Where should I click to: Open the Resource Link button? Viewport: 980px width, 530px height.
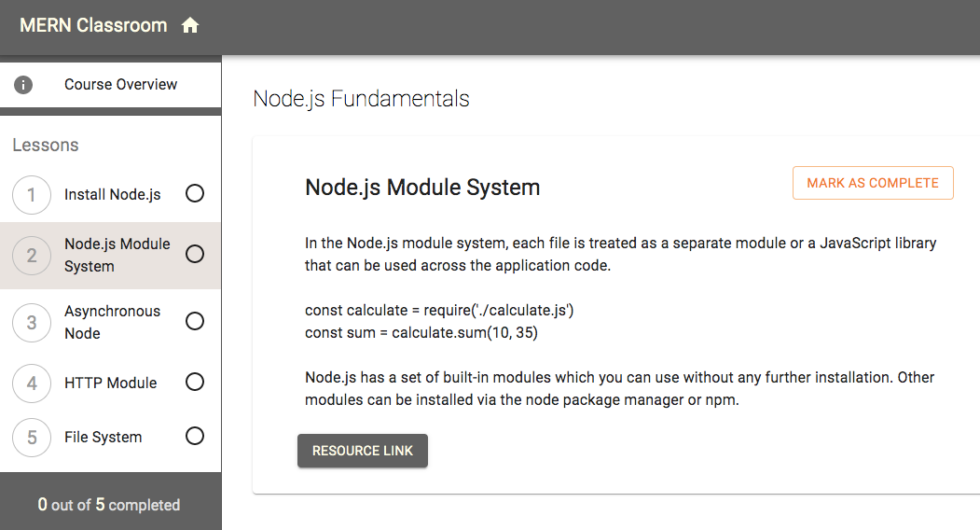pos(362,451)
